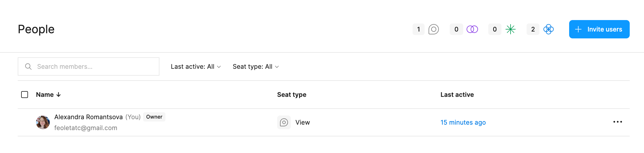Click the blue Full seat icon

click(x=548, y=29)
